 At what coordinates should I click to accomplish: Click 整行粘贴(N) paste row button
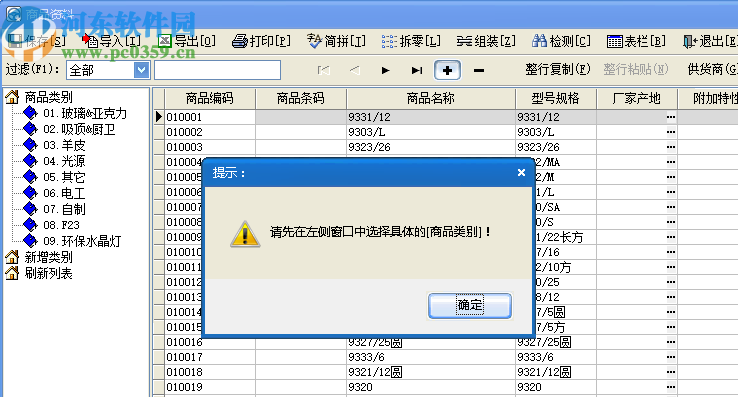[636, 70]
